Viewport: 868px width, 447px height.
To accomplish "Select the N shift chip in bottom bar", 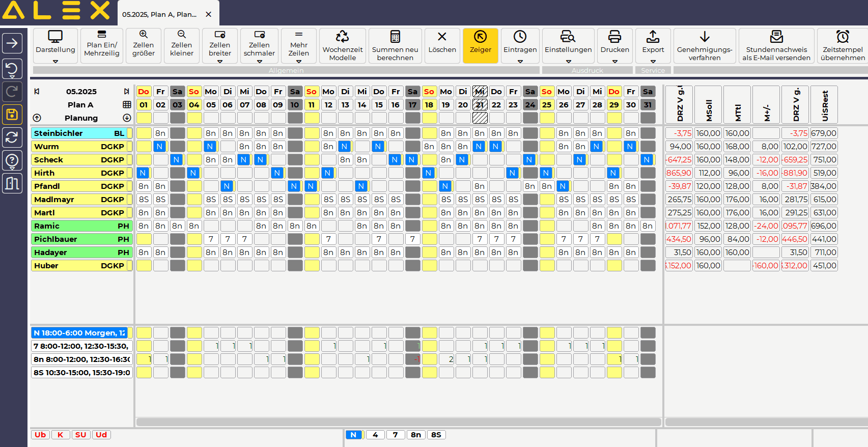I will pos(354,435).
